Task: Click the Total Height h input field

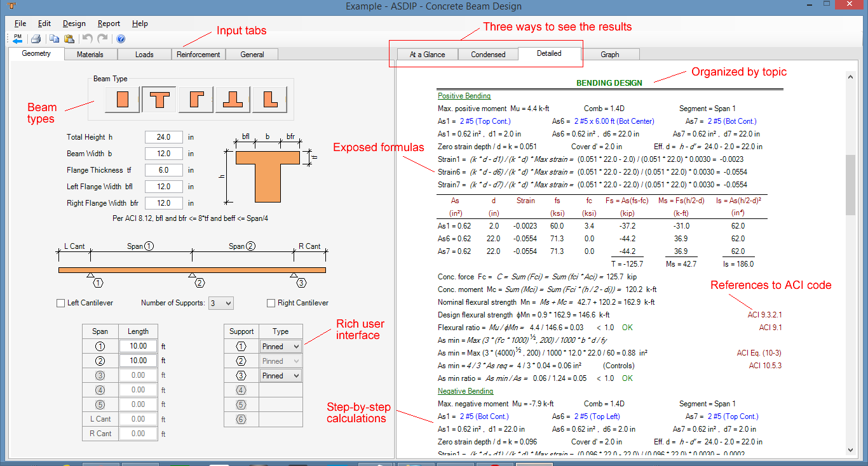Action: pos(164,137)
